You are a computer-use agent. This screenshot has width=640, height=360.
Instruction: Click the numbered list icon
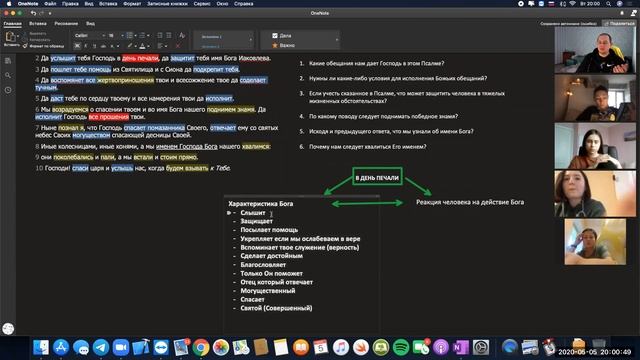[x=142, y=36]
